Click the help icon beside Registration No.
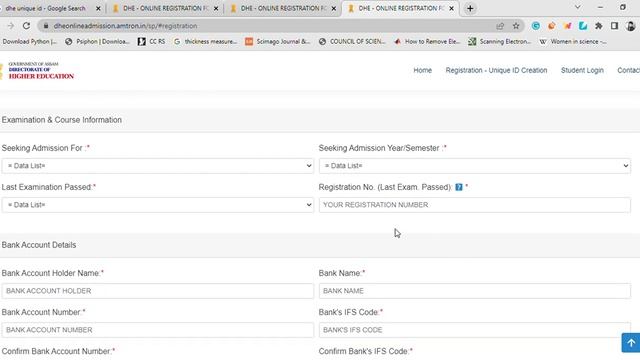 [x=459, y=187]
